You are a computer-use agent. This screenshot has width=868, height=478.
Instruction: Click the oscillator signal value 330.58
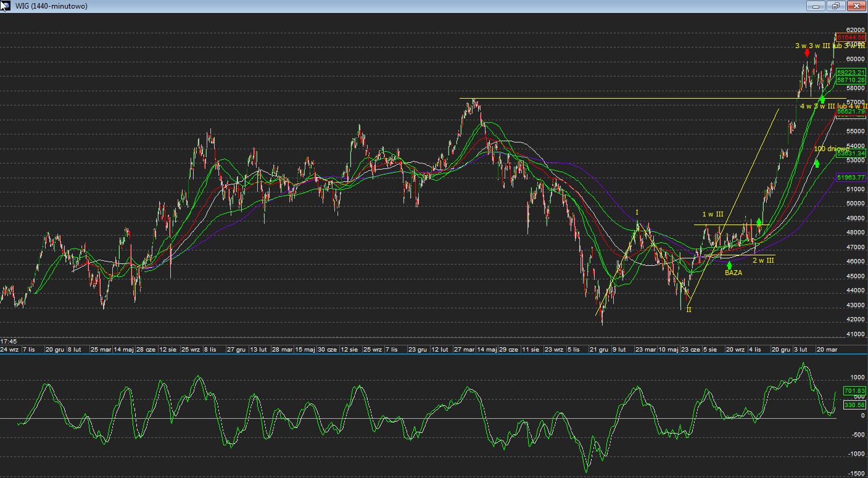[854, 405]
